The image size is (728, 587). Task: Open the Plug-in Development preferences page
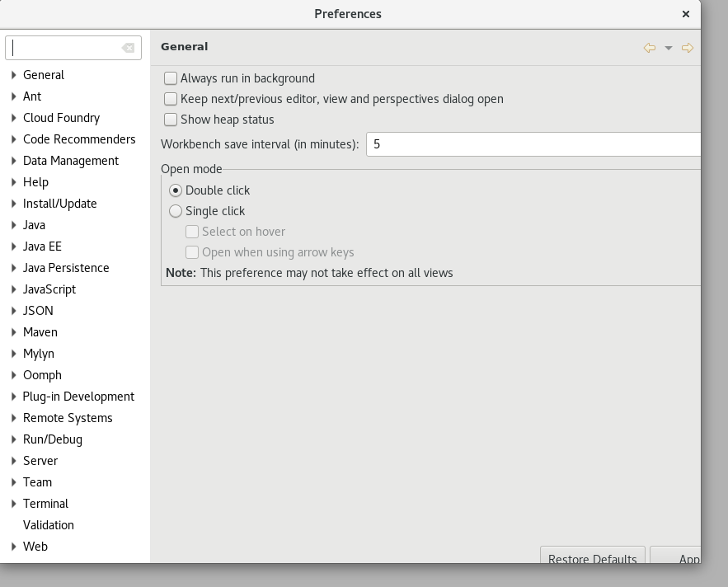tap(78, 397)
